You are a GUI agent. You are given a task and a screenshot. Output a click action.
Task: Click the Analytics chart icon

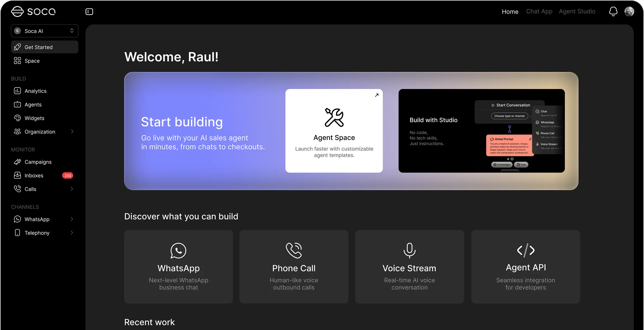coord(17,91)
